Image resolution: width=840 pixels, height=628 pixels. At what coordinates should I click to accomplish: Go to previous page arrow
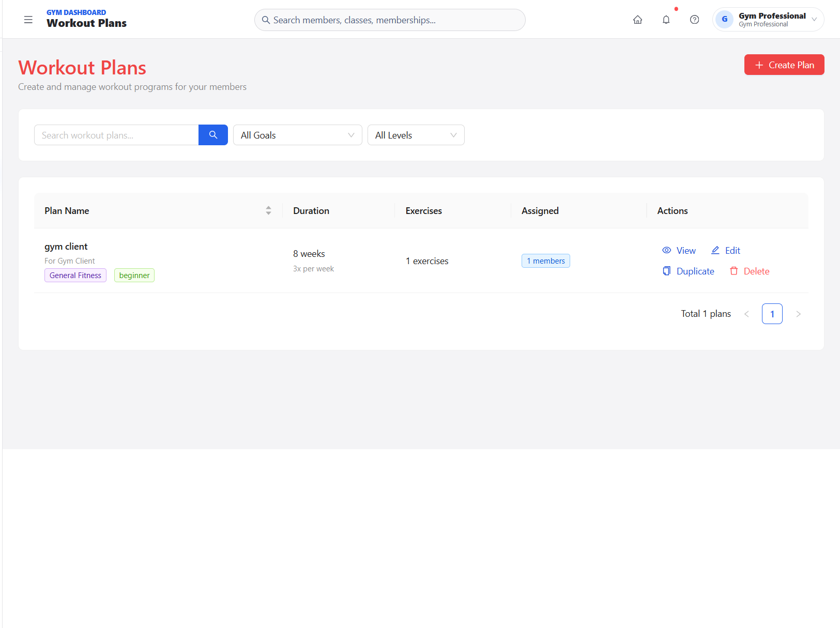point(746,314)
